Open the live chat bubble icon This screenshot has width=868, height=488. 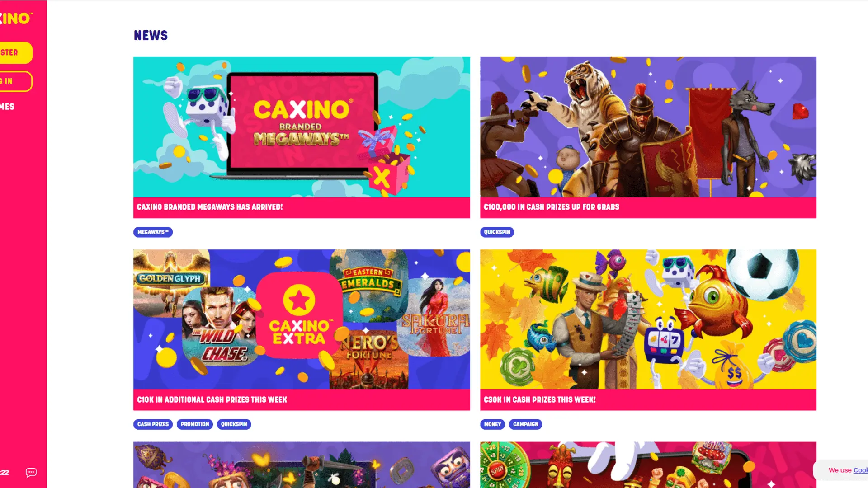pos(31,472)
